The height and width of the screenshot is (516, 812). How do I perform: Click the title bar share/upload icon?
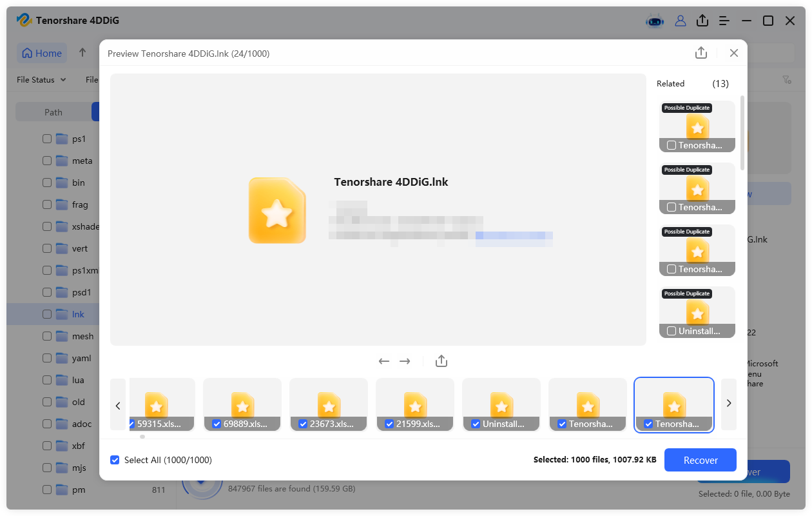click(702, 21)
